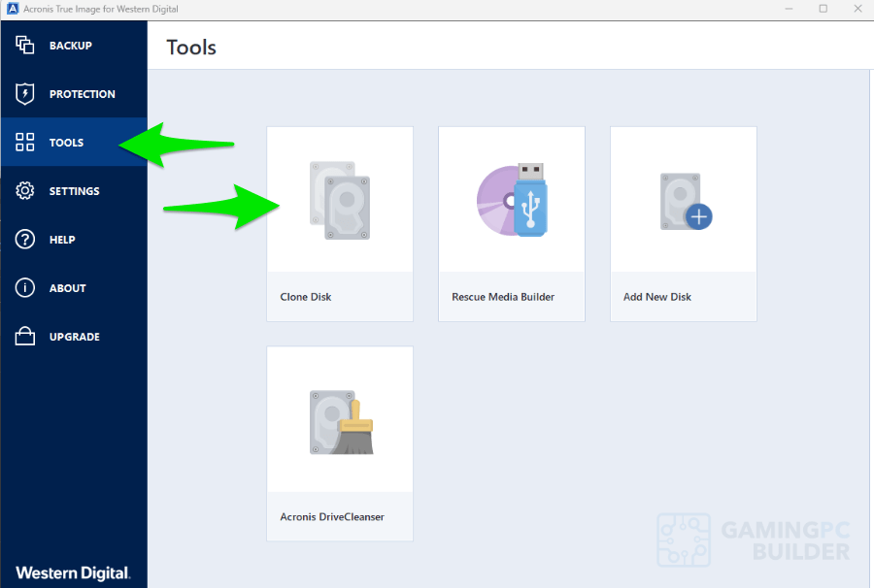
Task: Open the BACKUP menu label
Action: click(x=71, y=46)
